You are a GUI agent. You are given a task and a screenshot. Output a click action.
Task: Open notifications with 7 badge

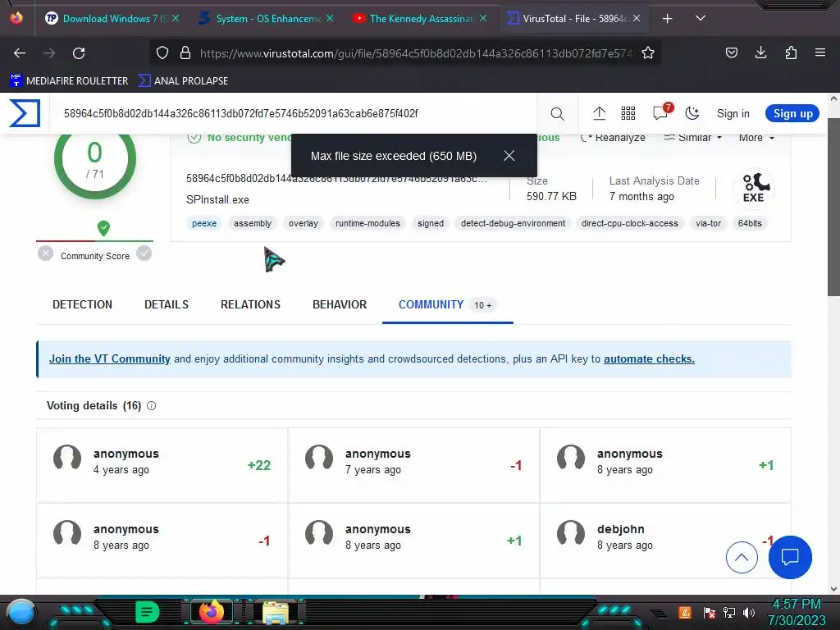[x=662, y=112]
